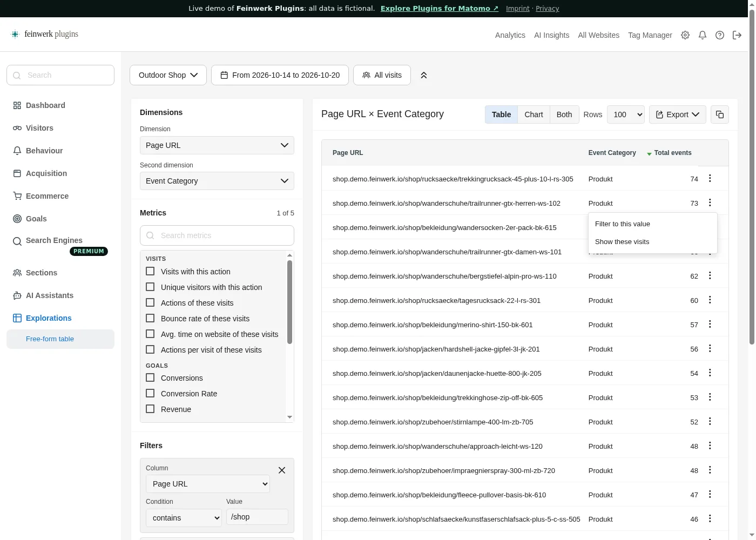Open the filter Condition contains dropdown
Image resolution: width=756 pixels, height=540 pixels.
[x=184, y=518]
